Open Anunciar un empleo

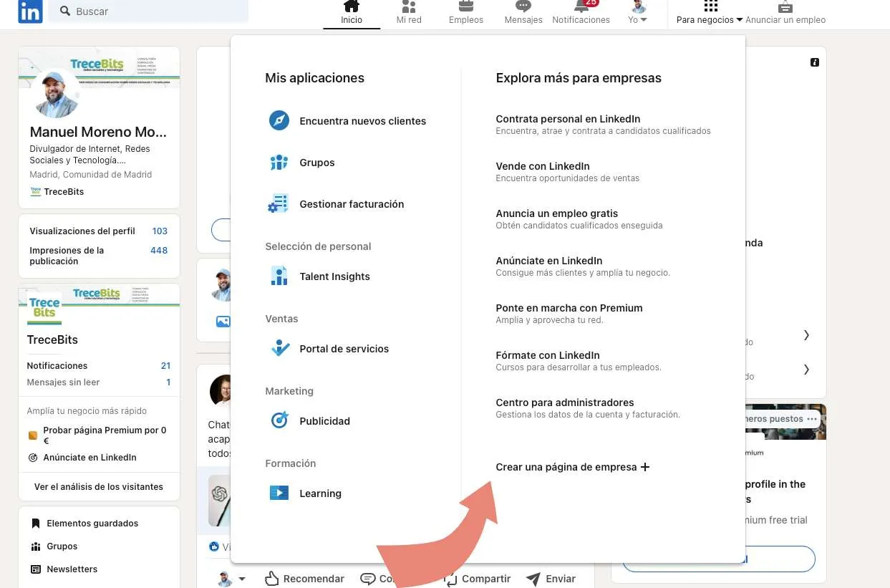[x=785, y=12]
